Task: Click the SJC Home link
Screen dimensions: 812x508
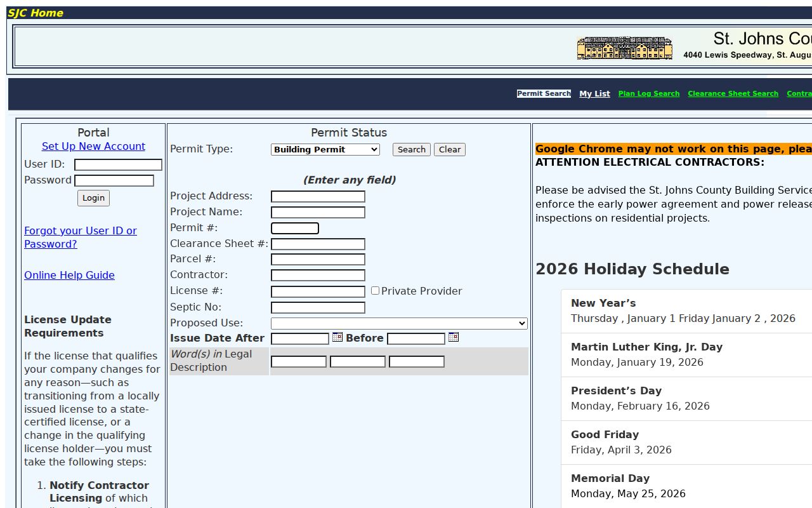Action: point(36,13)
